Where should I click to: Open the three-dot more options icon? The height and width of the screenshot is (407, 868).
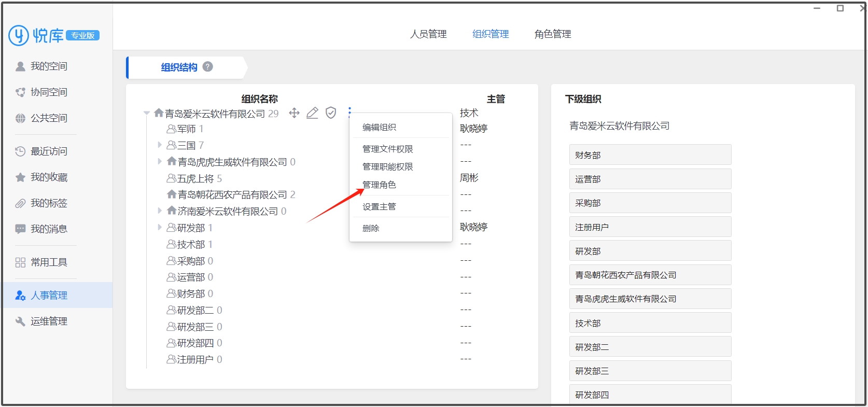pyautogui.click(x=349, y=112)
